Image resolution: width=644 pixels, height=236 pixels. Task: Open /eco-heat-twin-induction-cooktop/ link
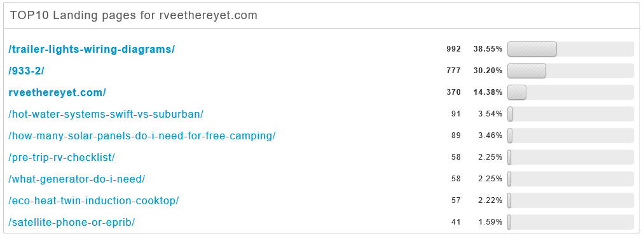point(93,200)
